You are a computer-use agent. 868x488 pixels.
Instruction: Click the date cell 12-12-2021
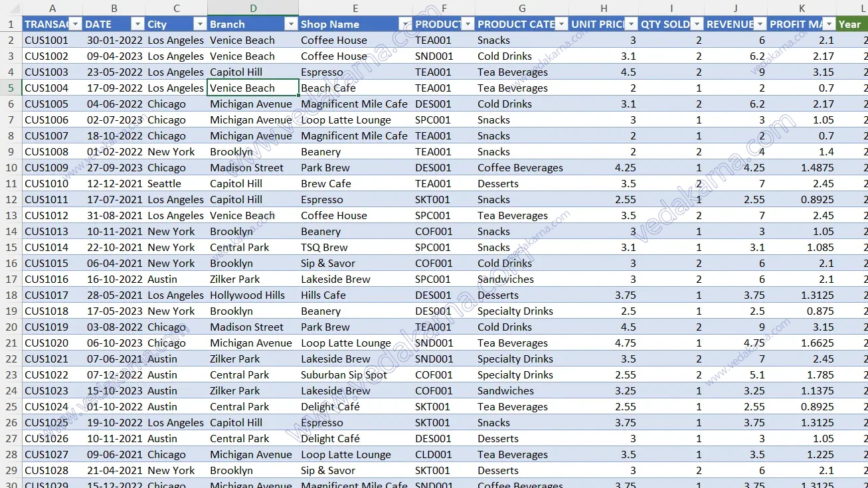pos(114,183)
